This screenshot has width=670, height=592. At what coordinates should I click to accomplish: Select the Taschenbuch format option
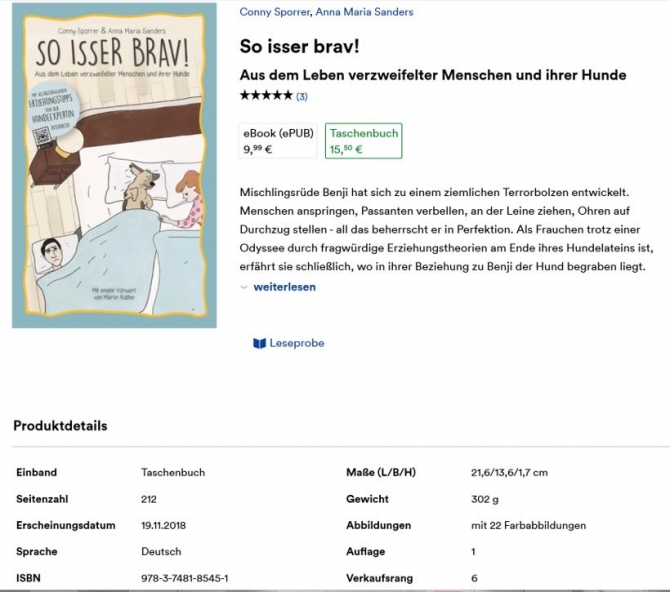point(364,141)
